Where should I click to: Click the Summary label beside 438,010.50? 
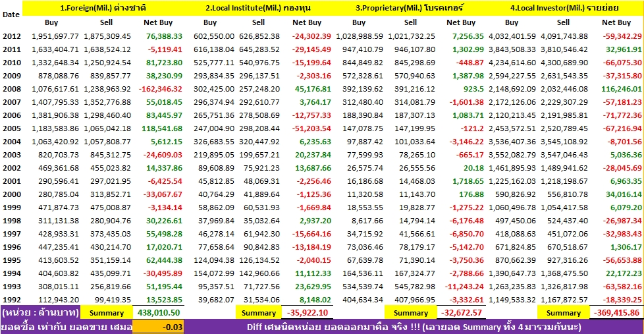(107, 313)
